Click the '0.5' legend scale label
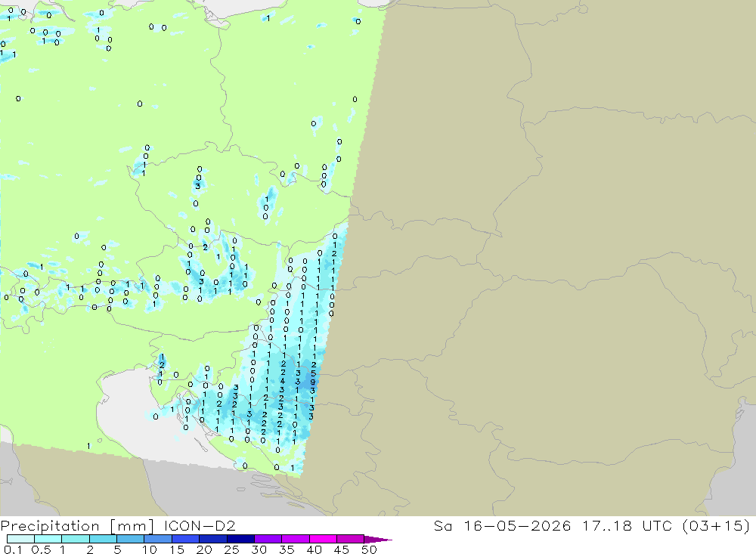 click(41, 549)
